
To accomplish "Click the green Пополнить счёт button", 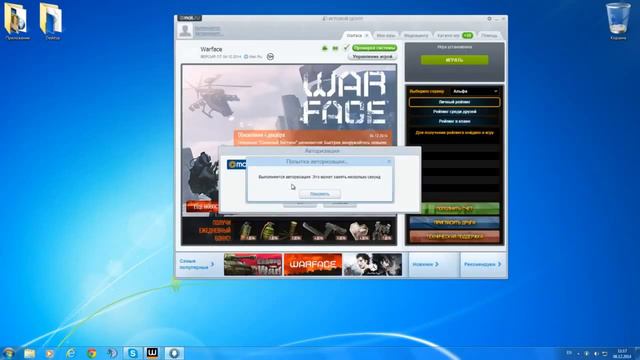I will pyautogui.click(x=454, y=209).
